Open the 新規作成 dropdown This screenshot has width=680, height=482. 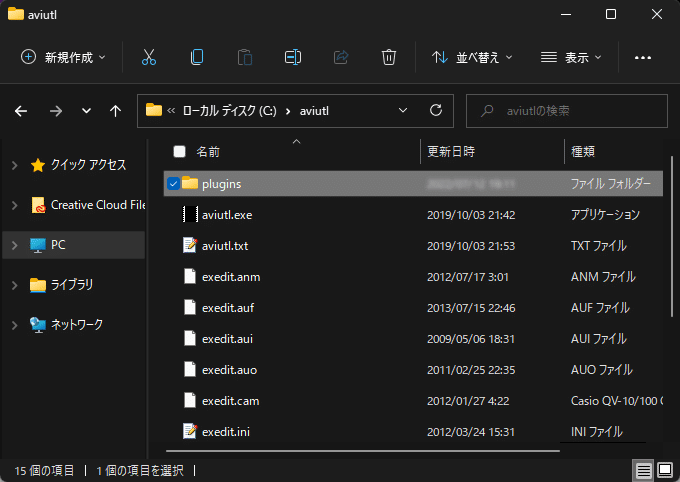tap(63, 57)
